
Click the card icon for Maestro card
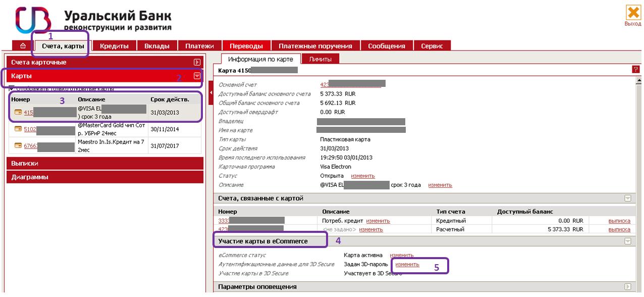[18, 145]
